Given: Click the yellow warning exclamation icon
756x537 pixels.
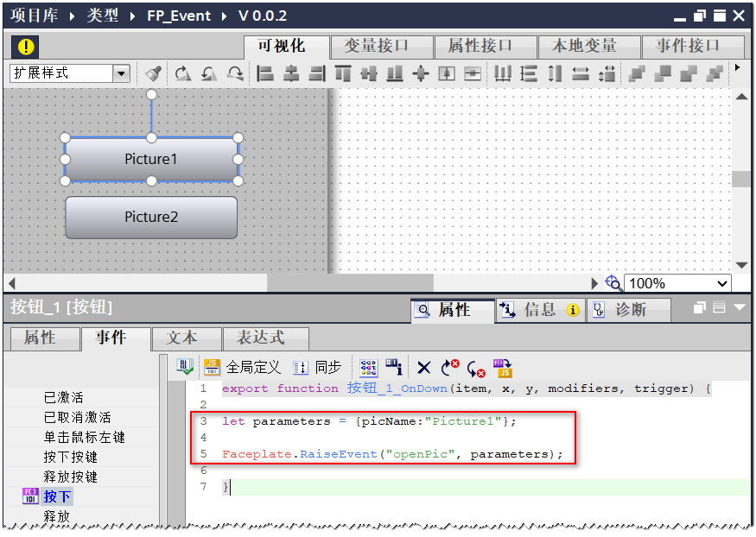Looking at the screenshot, I should pos(27,47).
